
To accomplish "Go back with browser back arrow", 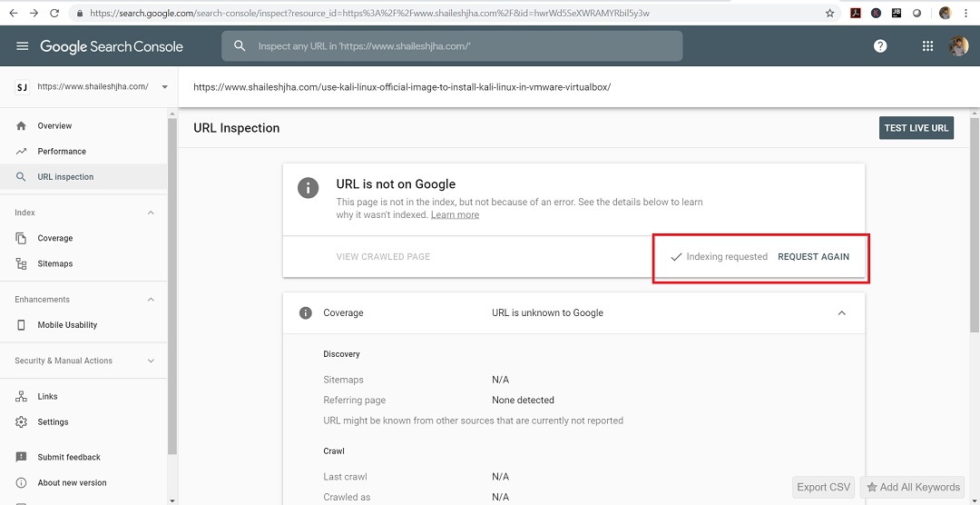I will pos(13,13).
